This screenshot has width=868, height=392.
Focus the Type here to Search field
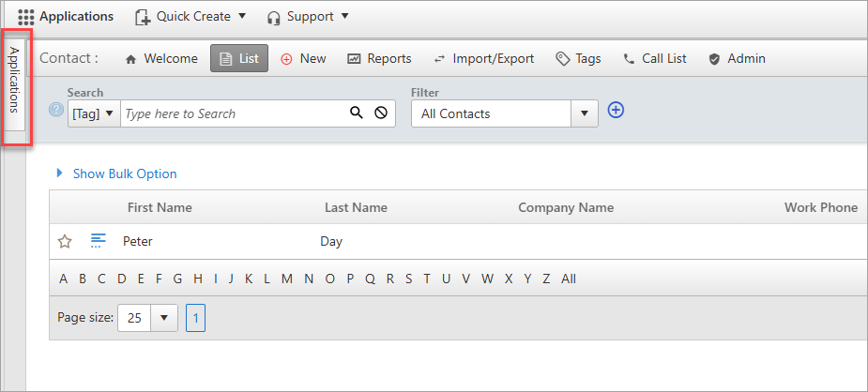click(x=234, y=113)
